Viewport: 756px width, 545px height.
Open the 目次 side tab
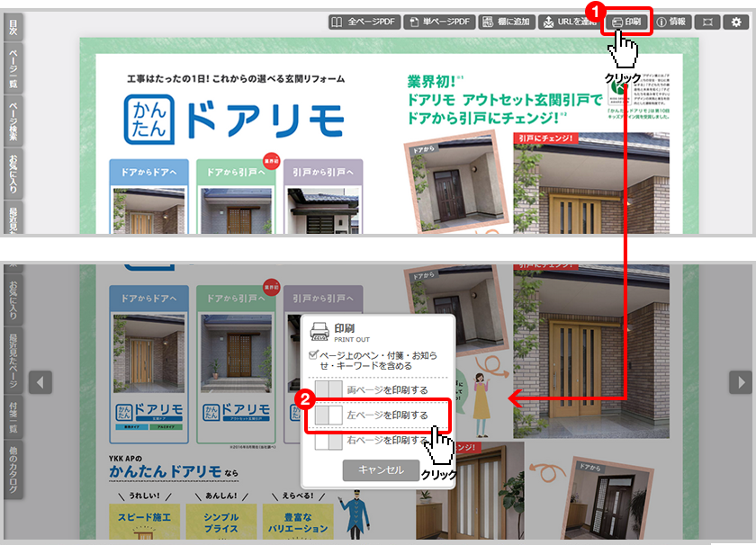[13, 29]
